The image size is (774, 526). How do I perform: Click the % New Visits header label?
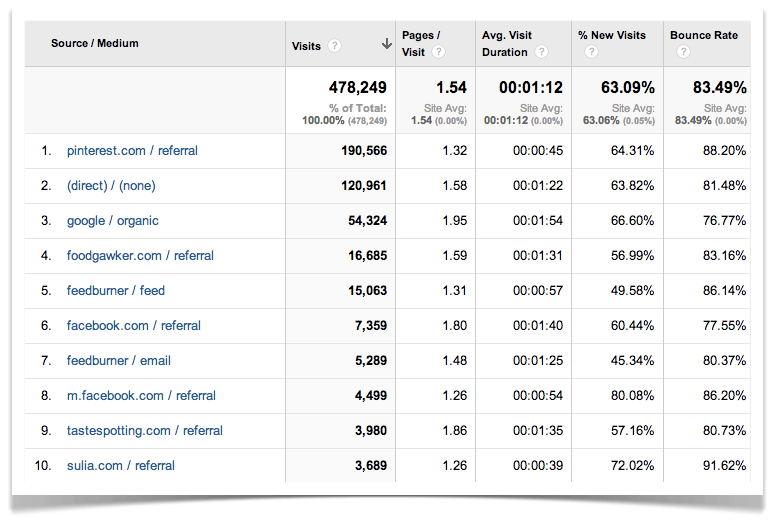(x=612, y=35)
